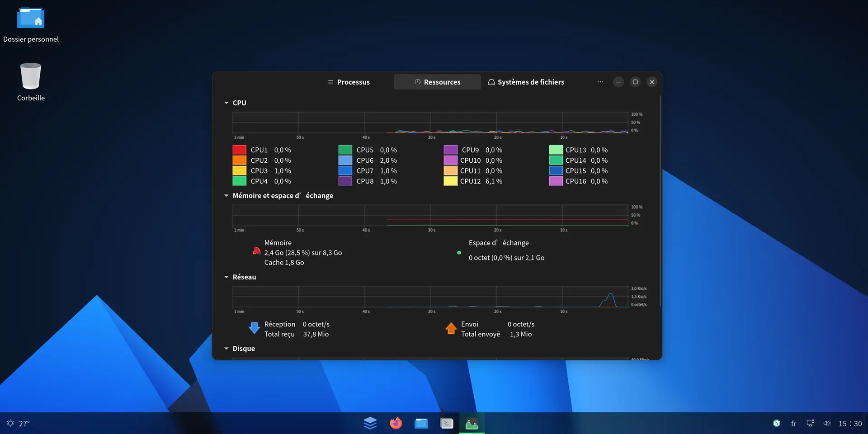Click the 15:30 clock
Viewport: 868px width, 434px height.
(x=850, y=424)
